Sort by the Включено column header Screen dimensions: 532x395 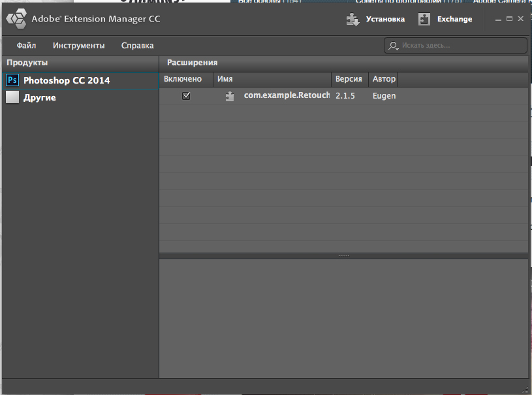coord(186,79)
